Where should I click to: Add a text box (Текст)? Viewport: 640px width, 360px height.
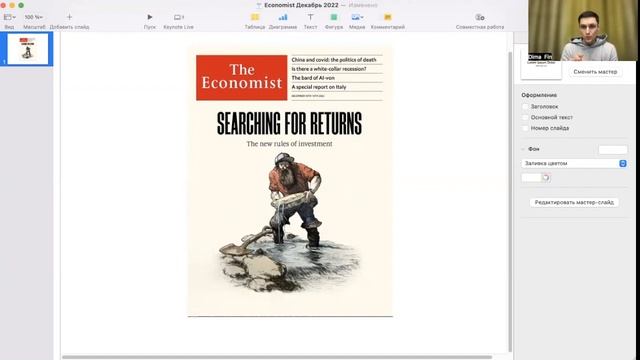[310, 17]
